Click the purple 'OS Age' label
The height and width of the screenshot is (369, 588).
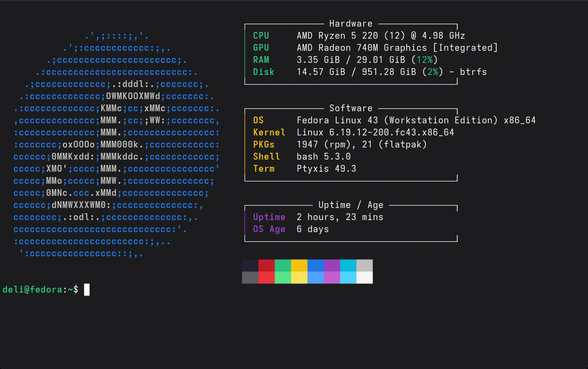[x=269, y=229]
